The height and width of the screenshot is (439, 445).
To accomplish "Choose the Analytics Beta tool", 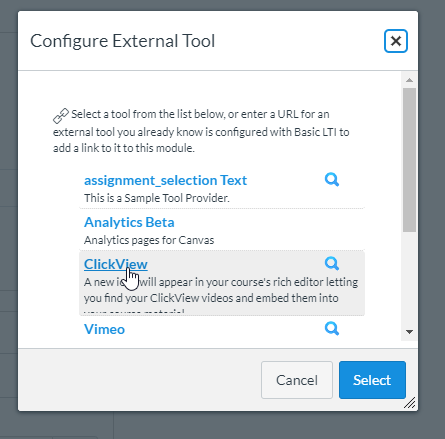I will pos(129,222).
